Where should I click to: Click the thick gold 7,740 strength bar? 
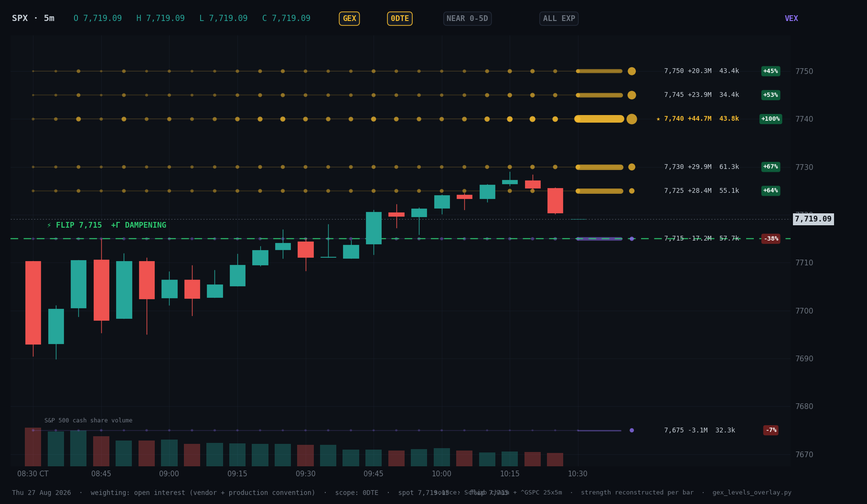599,119
